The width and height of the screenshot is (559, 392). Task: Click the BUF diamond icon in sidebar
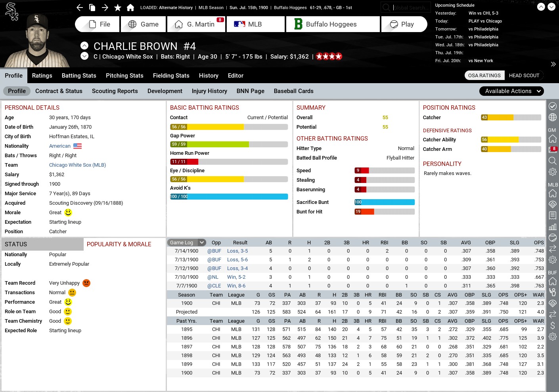click(x=553, y=303)
